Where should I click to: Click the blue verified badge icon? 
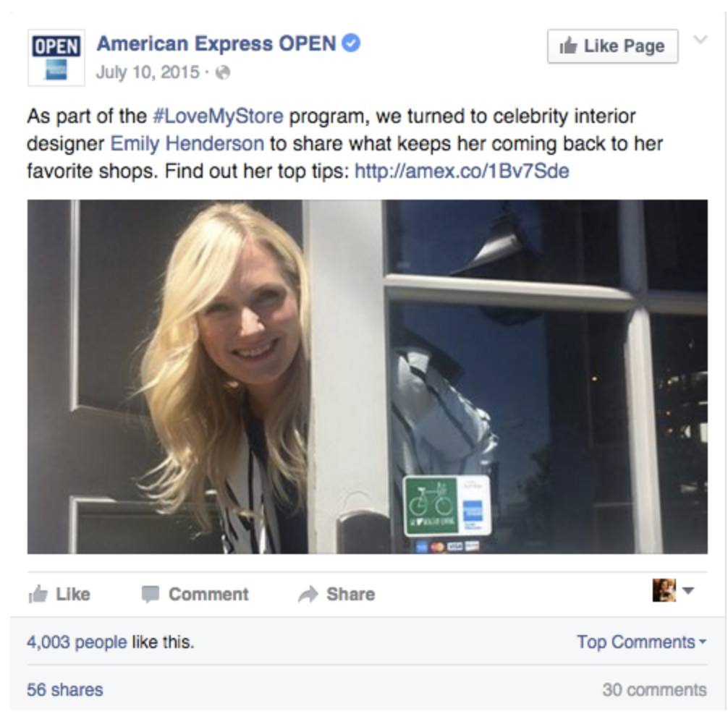(x=351, y=43)
